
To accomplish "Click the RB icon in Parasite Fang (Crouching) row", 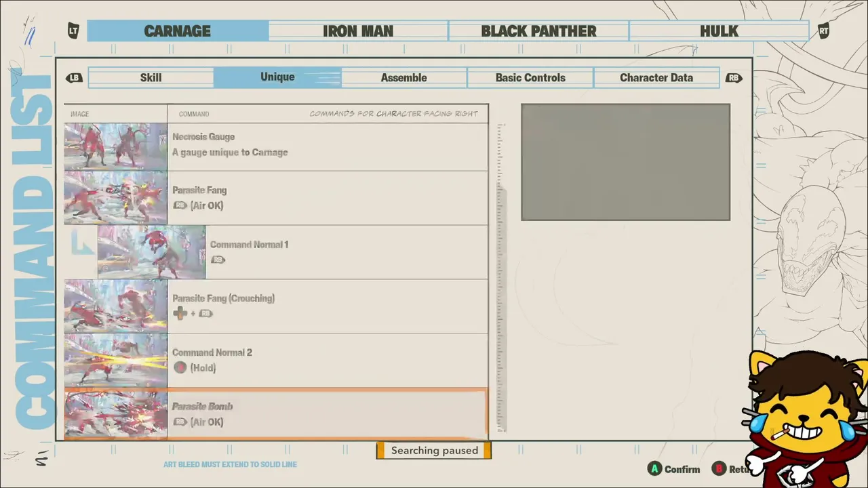I will [205, 314].
